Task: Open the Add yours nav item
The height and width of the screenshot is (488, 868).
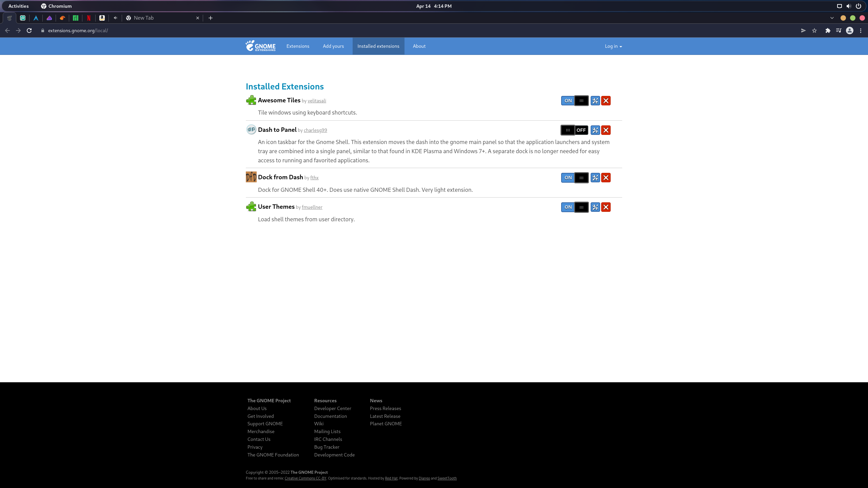Action: coord(333,46)
